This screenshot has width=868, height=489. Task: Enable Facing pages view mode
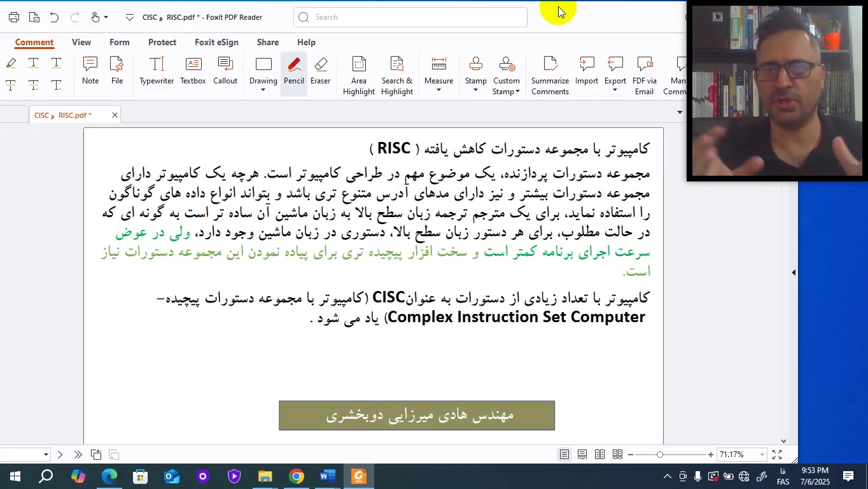click(600, 455)
